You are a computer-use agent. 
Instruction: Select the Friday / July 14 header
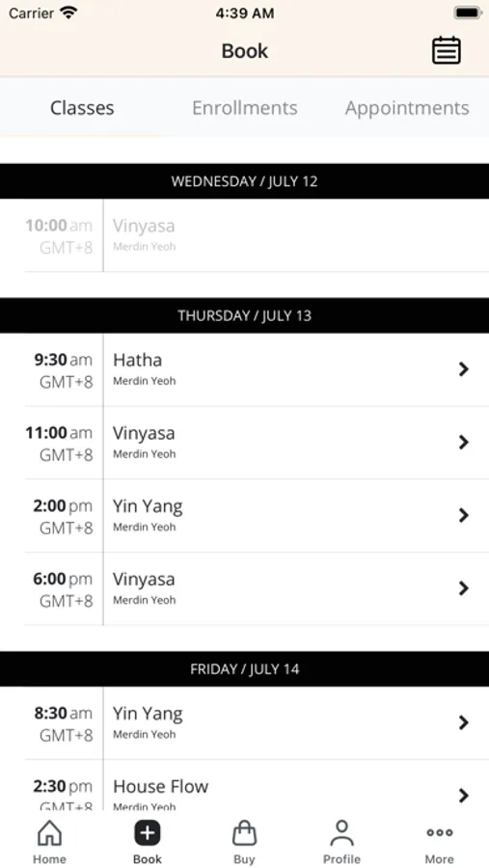[244, 669]
